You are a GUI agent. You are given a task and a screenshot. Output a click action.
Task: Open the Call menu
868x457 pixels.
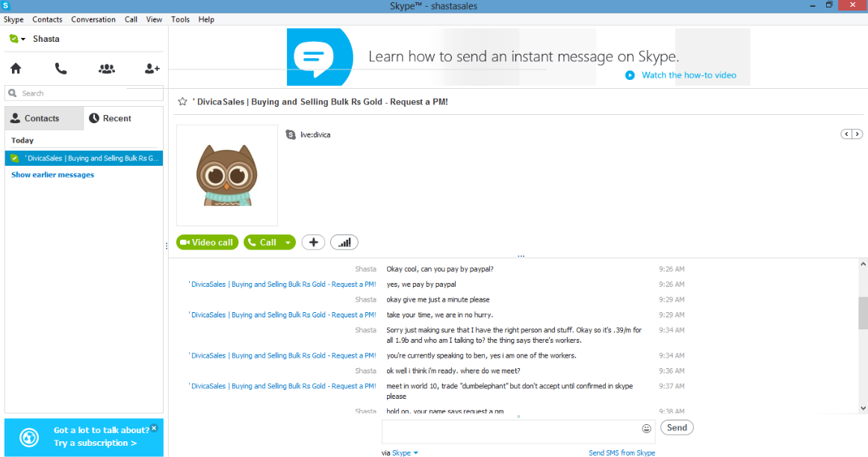coord(131,19)
